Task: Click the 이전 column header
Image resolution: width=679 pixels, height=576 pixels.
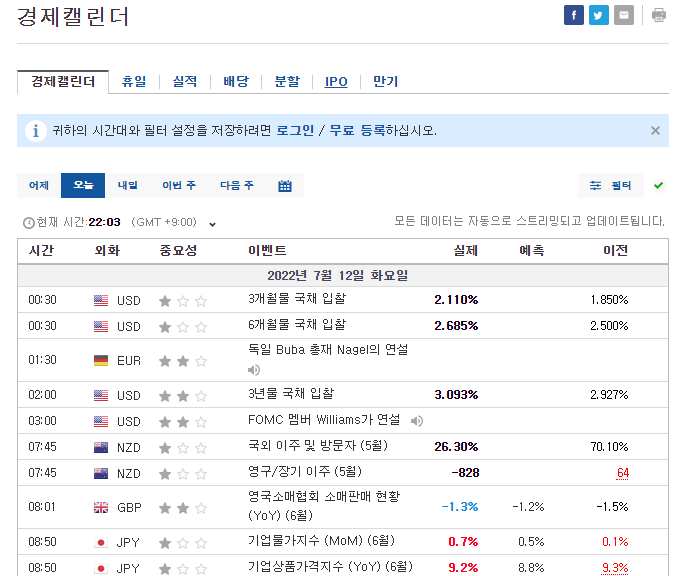Action: (615, 251)
